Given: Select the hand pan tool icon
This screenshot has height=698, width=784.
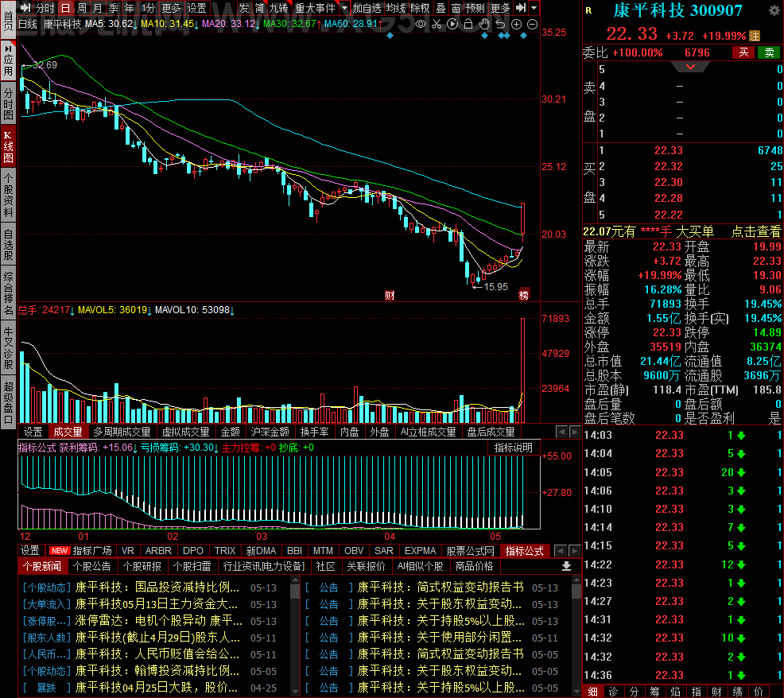Looking at the screenshot, I should coord(484,24).
